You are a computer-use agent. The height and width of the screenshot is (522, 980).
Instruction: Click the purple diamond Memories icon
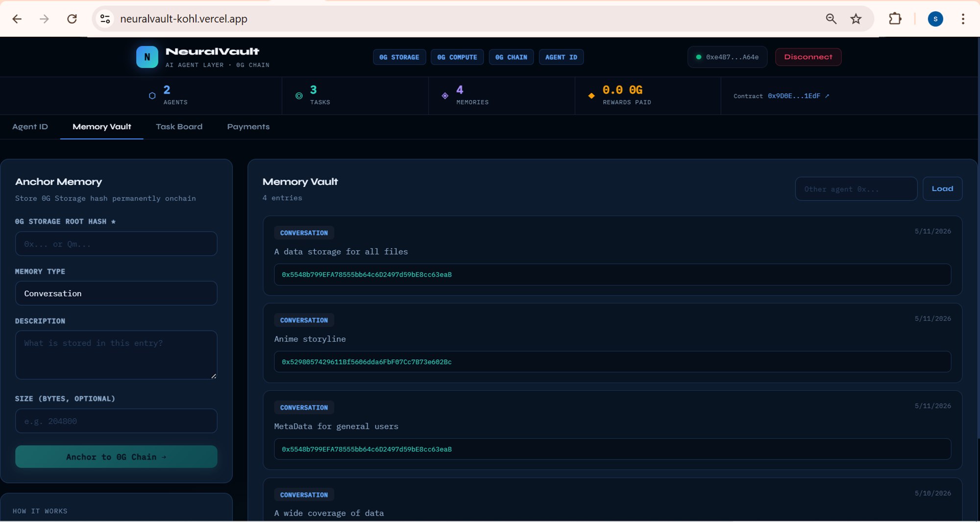tap(445, 96)
